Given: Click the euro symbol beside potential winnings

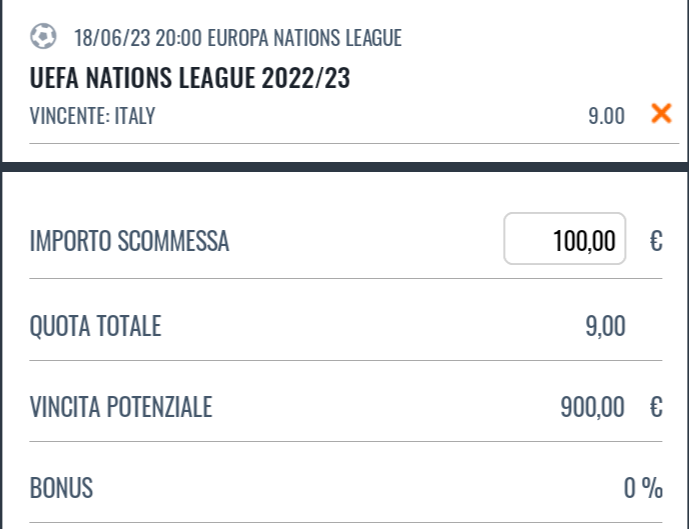Looking at the screenshot, I should (655, 407).
